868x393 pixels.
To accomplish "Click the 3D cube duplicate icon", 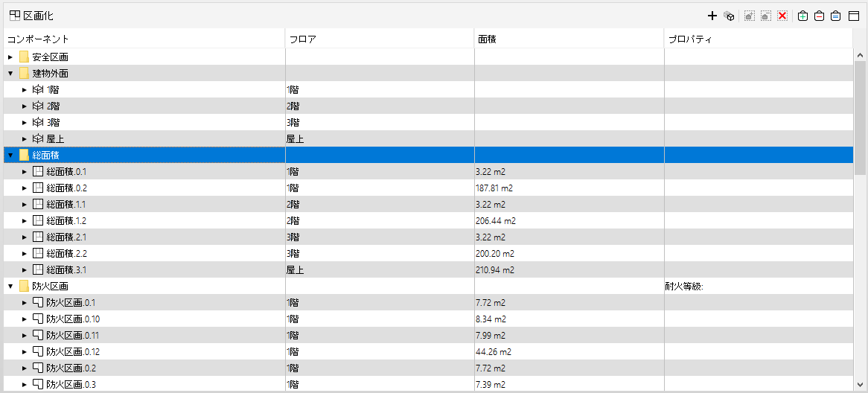I will click(729, 16).
